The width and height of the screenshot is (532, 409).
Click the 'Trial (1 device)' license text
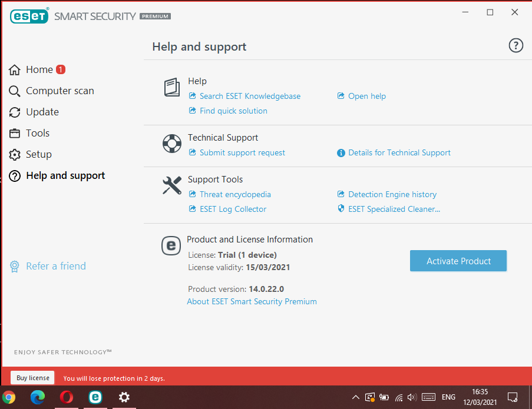247,255
